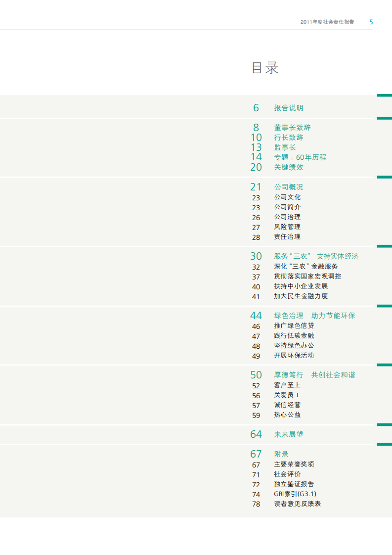
Task: Click the entry 诚信经营
Action: (x=287, y=405)
